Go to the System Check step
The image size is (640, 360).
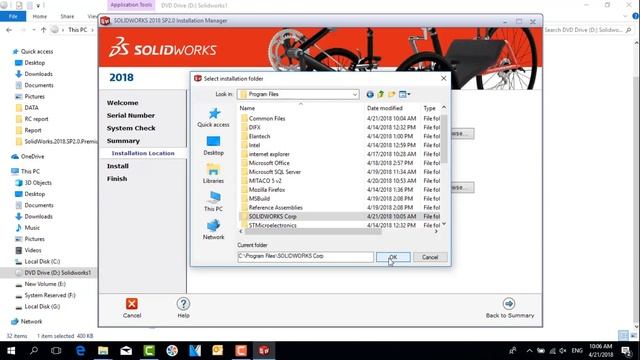[x=131, y=128]
